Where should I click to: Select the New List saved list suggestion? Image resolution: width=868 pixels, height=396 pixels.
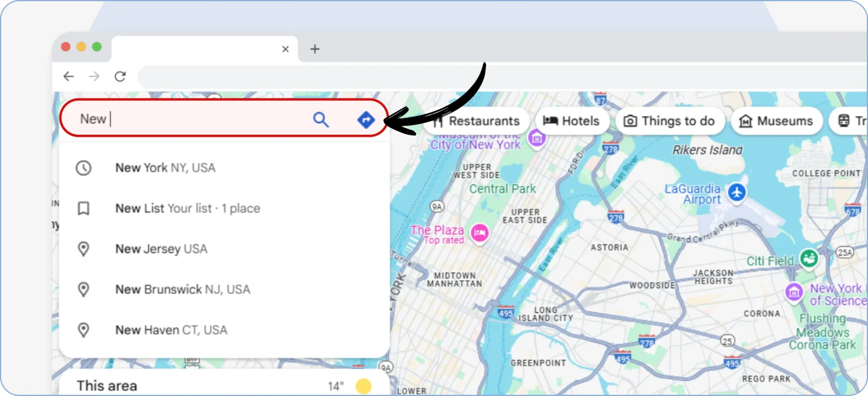[x=187, y=209]
